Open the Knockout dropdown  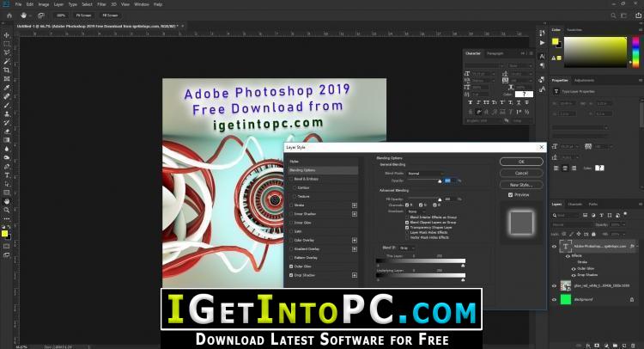click(416, 211)
